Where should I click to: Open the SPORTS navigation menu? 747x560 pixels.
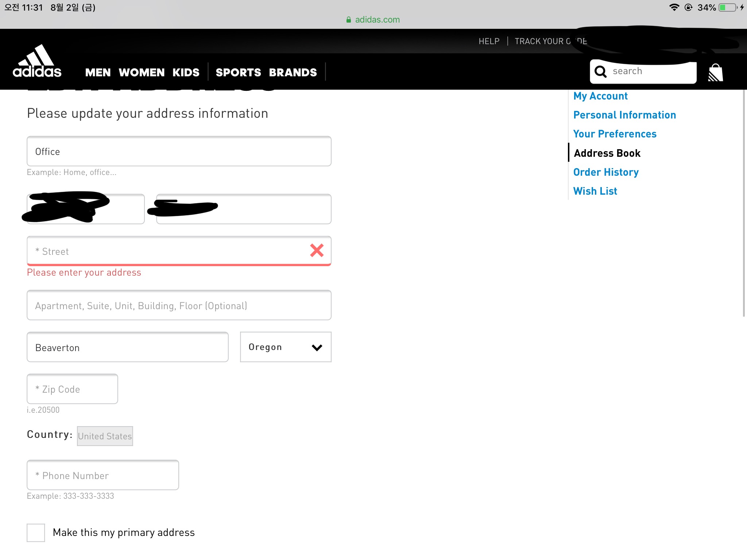[x=238, y=73]
